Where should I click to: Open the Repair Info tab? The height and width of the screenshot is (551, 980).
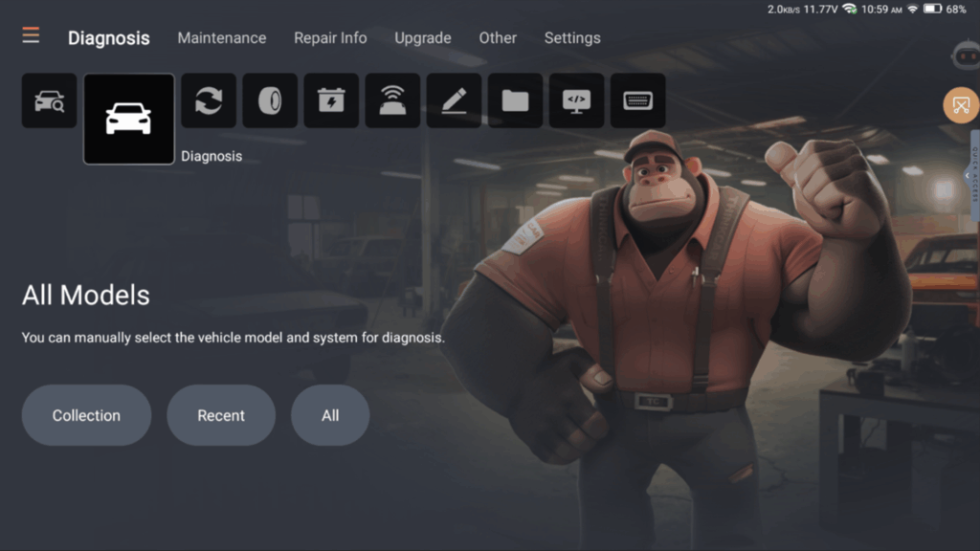pyautogui.click(x=330, y=38)
